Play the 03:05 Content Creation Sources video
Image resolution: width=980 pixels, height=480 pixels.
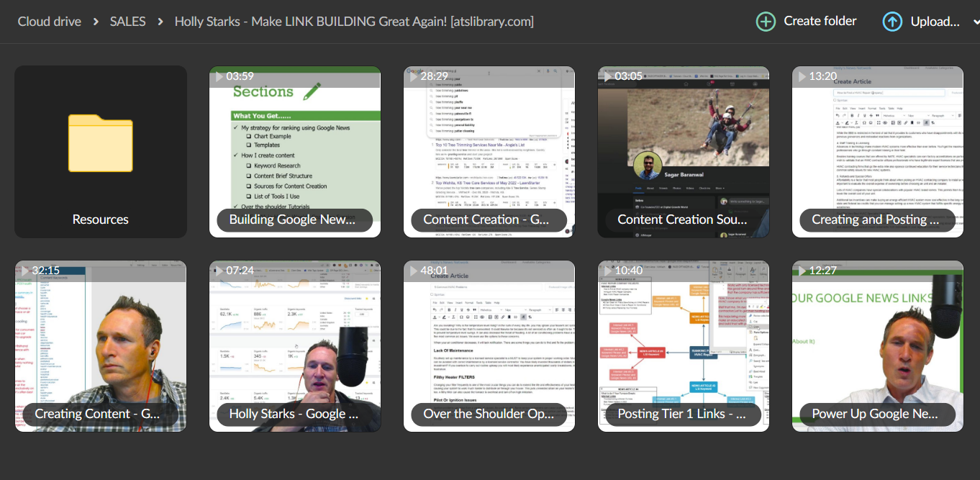(x=684, y=152)
